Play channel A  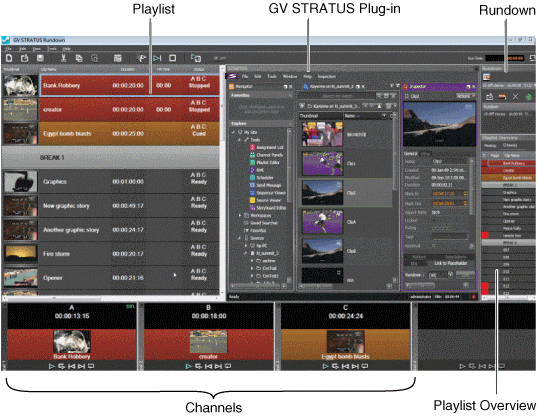pyautogui.click(x=52, y=366)
